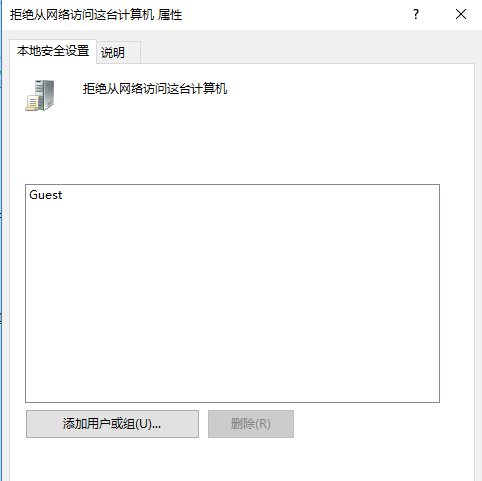
Task: Click the question mark help button
Action: pos(416,14)
